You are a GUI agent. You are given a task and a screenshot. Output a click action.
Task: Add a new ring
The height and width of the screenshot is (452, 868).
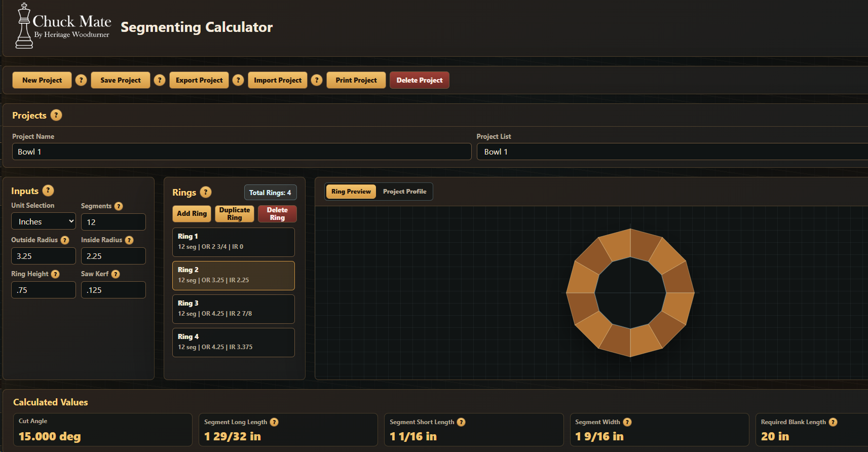click(x=192, y=214)
